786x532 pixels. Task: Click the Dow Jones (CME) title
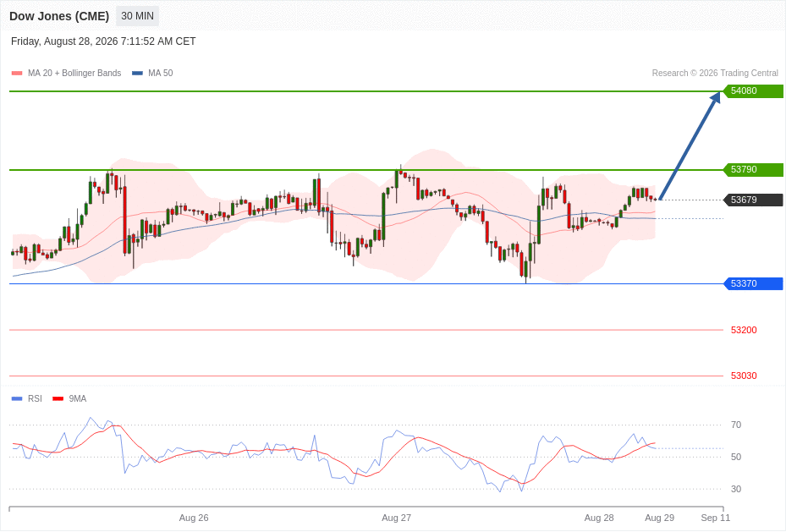coord(59,16)
